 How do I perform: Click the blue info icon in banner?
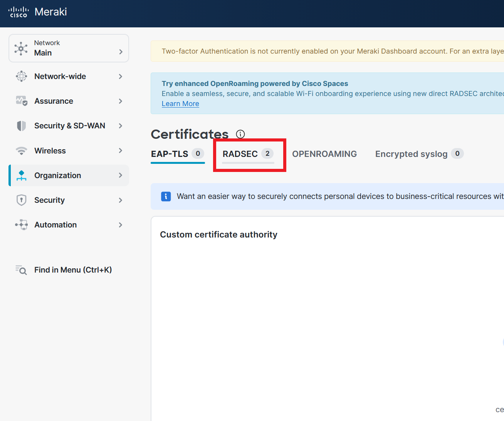click(166, 197)
